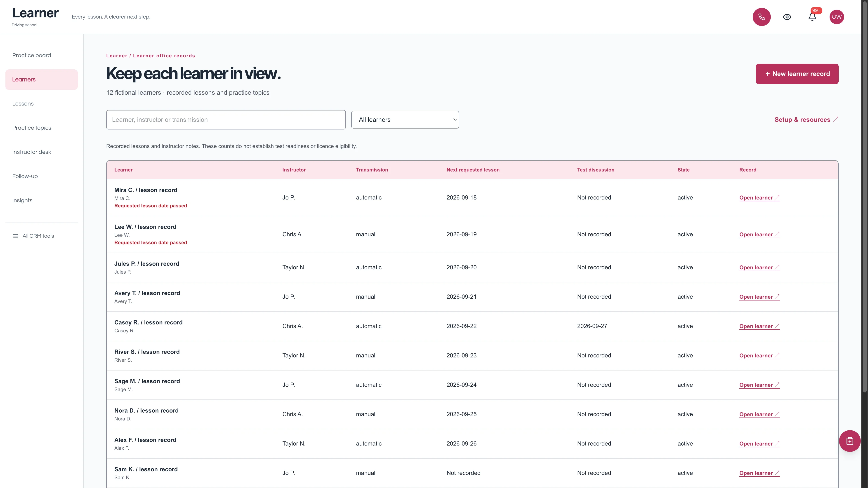Click the arrow icon beside Setup & resources
The height and width of the screenshot is (488, 868).
(835, 120)
